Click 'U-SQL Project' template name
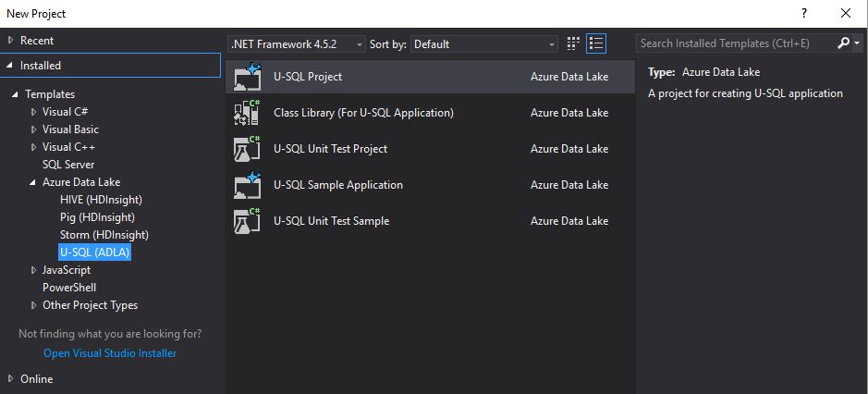The image size is (868, 394). point(308,77)
